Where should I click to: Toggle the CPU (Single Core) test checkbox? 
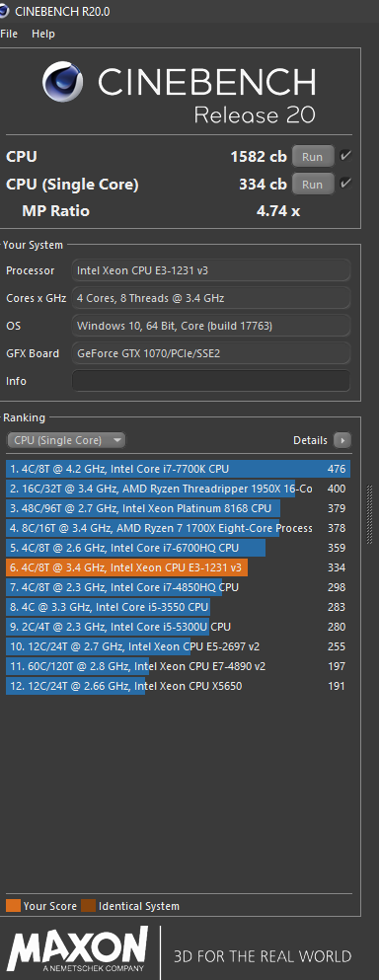point(345,184)
